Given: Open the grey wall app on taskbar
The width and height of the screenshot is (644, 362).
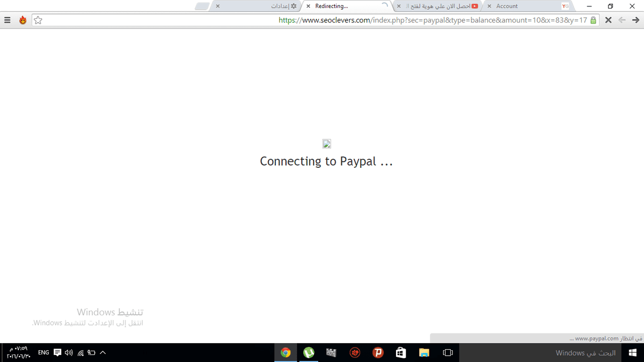Looking at the screenshot, I should tap(332, 353).
